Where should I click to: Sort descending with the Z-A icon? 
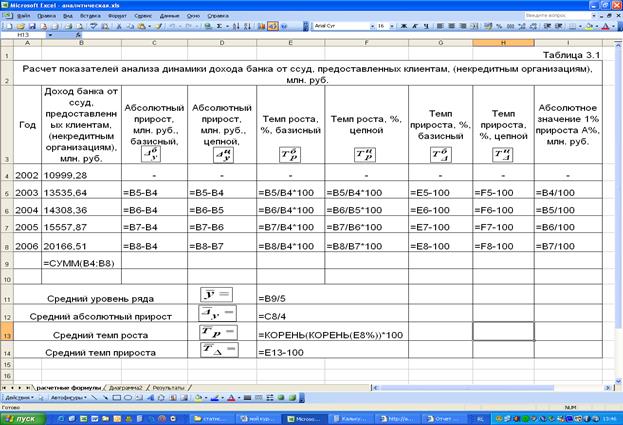[x=247, y=26]
